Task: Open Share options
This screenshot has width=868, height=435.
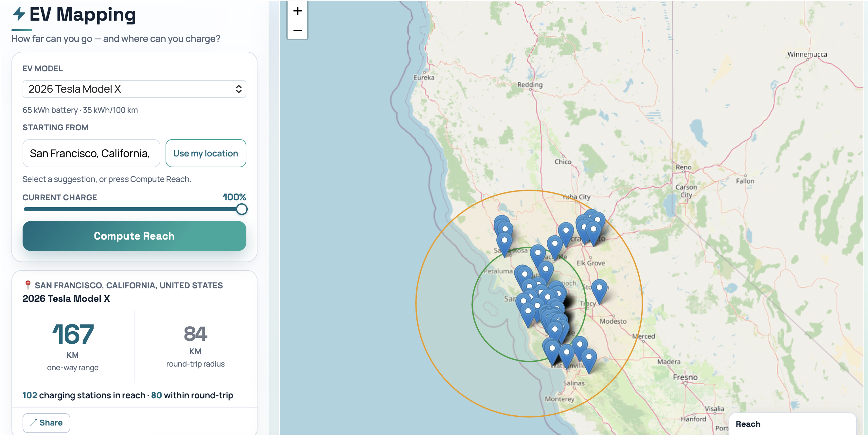Action: tap(46, 423)
